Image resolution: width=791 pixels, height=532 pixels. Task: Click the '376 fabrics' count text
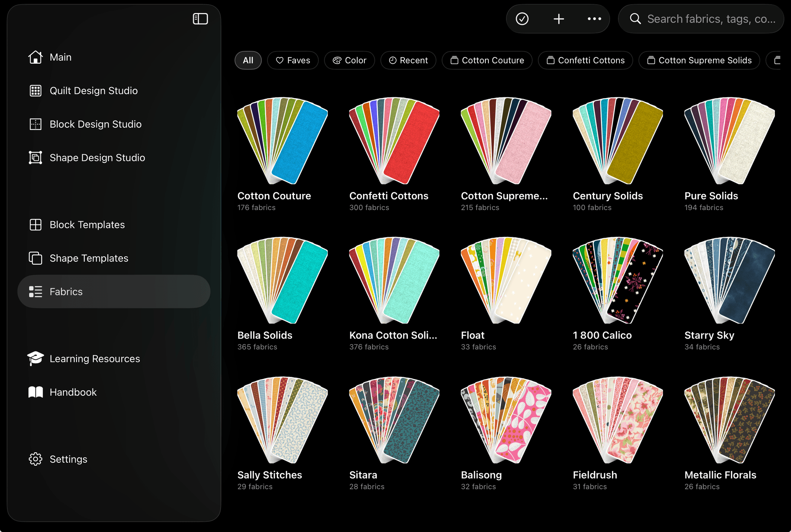point(369,347)
